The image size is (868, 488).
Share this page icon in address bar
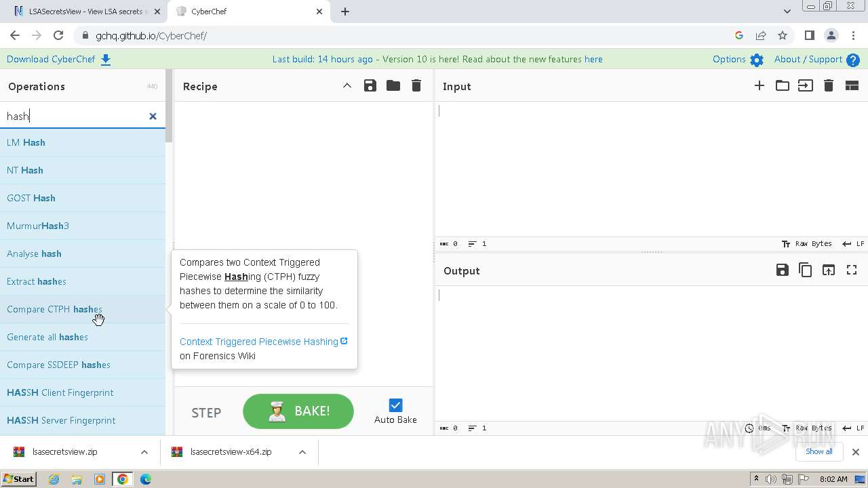[x=761, y=35]
